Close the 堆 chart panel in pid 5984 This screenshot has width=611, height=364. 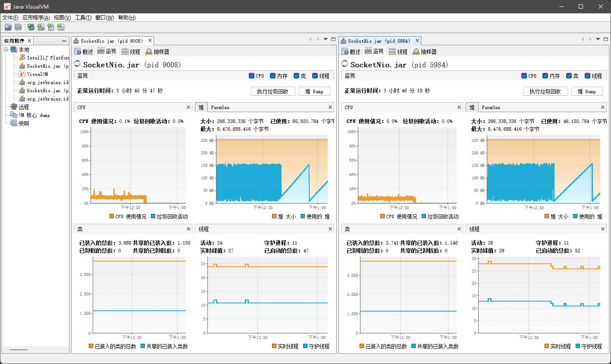click(603, 107)
